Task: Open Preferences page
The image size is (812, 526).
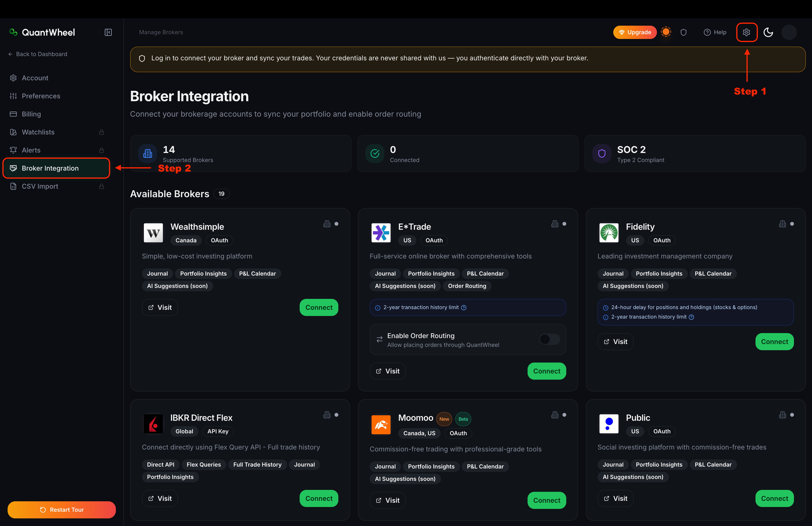Action: coord(57,96)
